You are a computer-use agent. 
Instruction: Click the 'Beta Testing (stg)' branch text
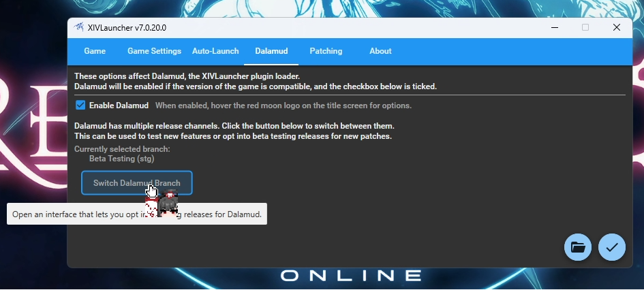coord(121,159)
